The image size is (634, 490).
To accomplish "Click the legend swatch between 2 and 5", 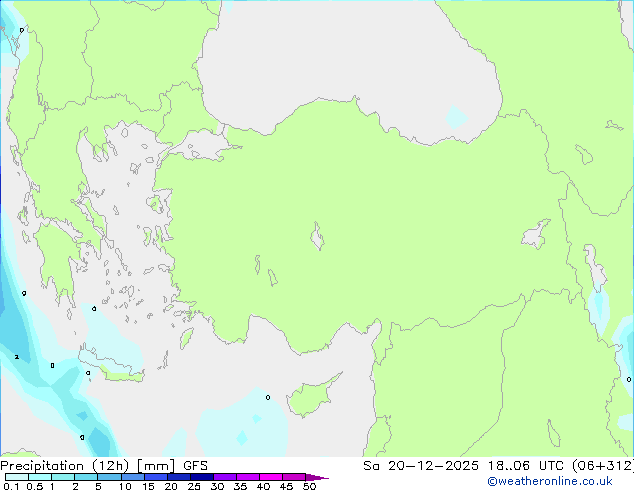I will (86, 477).
